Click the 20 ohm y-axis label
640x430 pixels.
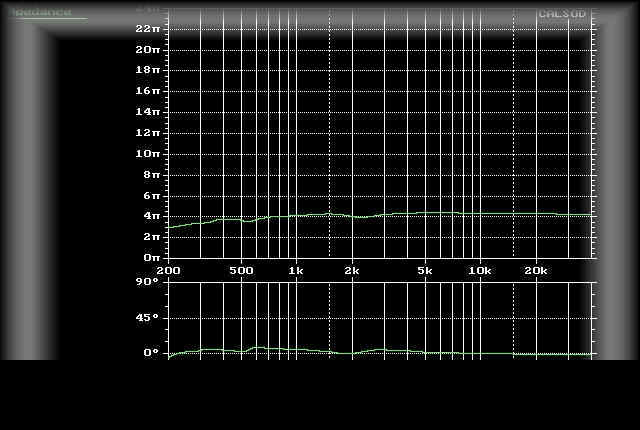click(x=148, y=50)
